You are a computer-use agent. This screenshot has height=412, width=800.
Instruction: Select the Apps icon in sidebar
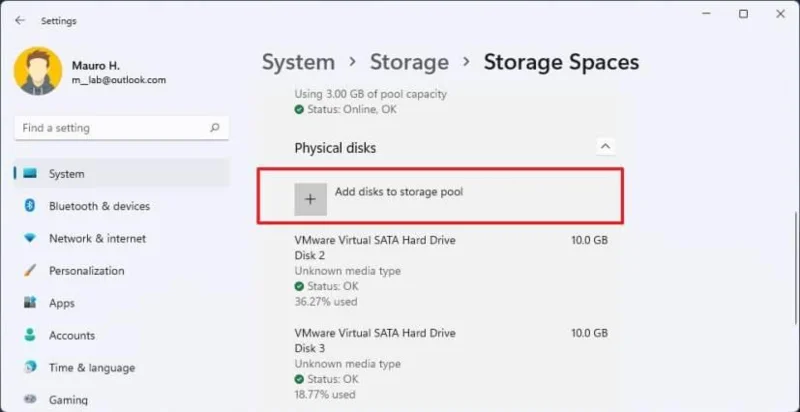30,303
